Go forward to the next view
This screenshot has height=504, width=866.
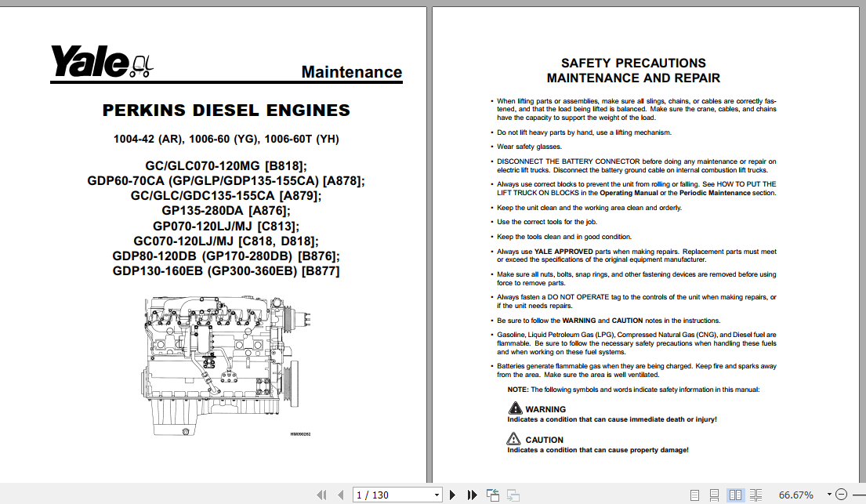coord(513,495)
